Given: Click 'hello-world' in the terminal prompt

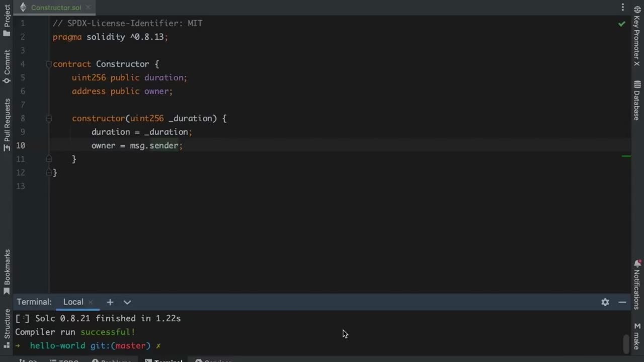Looking at the screenshot, I should pyautogui.click(x=57, y=345).
